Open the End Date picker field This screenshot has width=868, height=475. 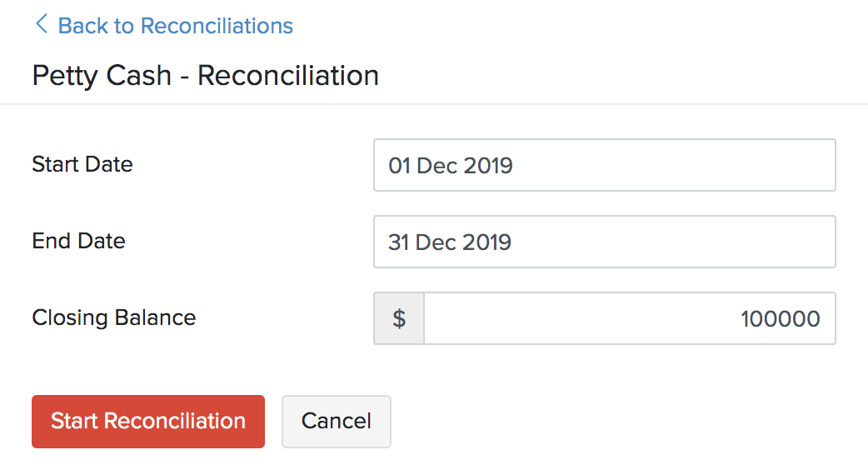tap(604, 242)
